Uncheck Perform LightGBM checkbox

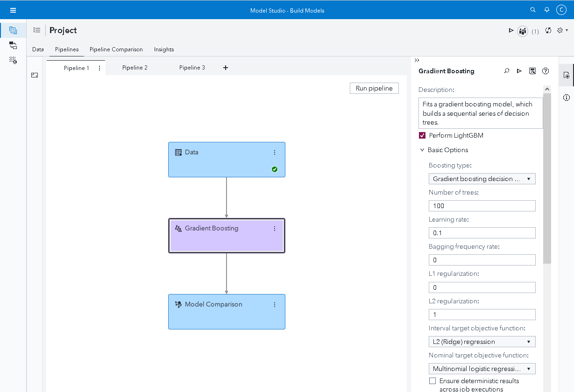[x=422, y=136]
